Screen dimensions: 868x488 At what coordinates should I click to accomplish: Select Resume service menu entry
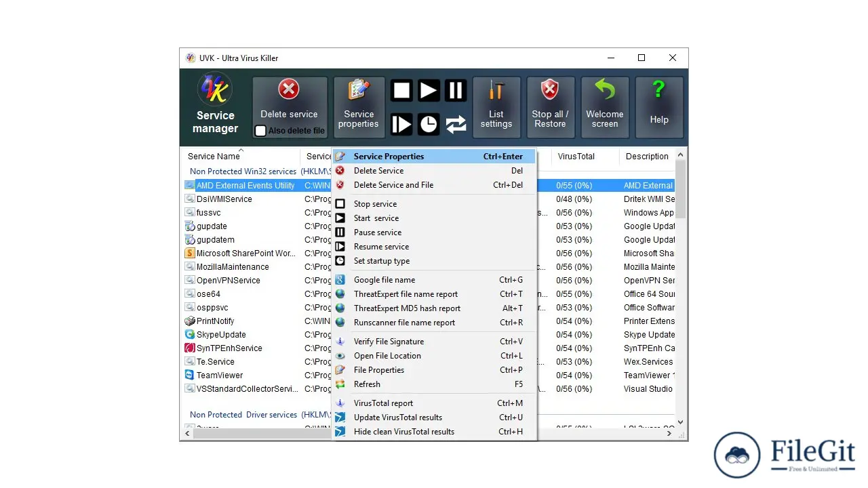coord(434,247)
